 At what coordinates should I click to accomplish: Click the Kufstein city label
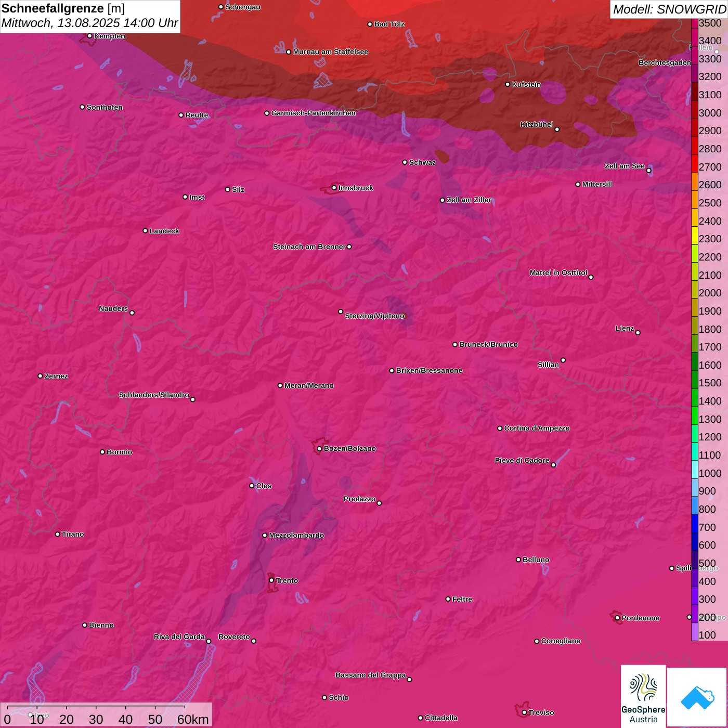(526, 84)
